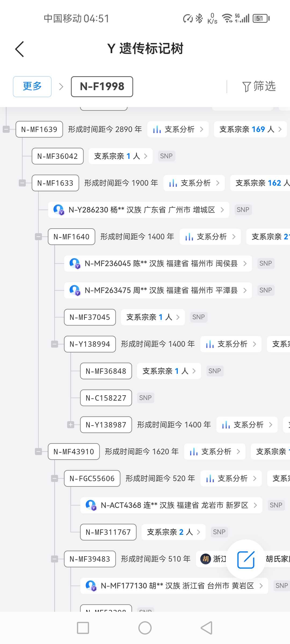Open N-MF263475 周** 福州市 平潭县 entry
Image resolution: width=290 pixels, height=644 pixels.
(x=158, y=290)
